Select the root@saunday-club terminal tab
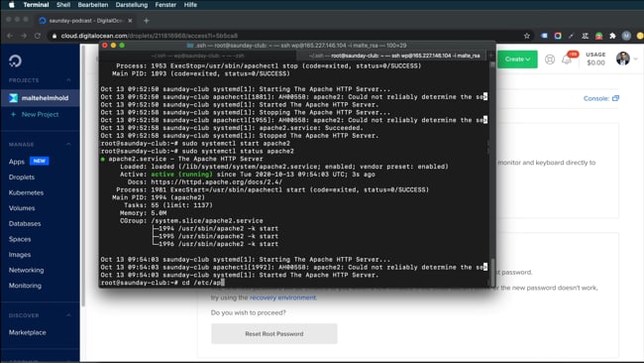Image resolution: width=644 pixels, height=363 pixels. pos(391,56)
